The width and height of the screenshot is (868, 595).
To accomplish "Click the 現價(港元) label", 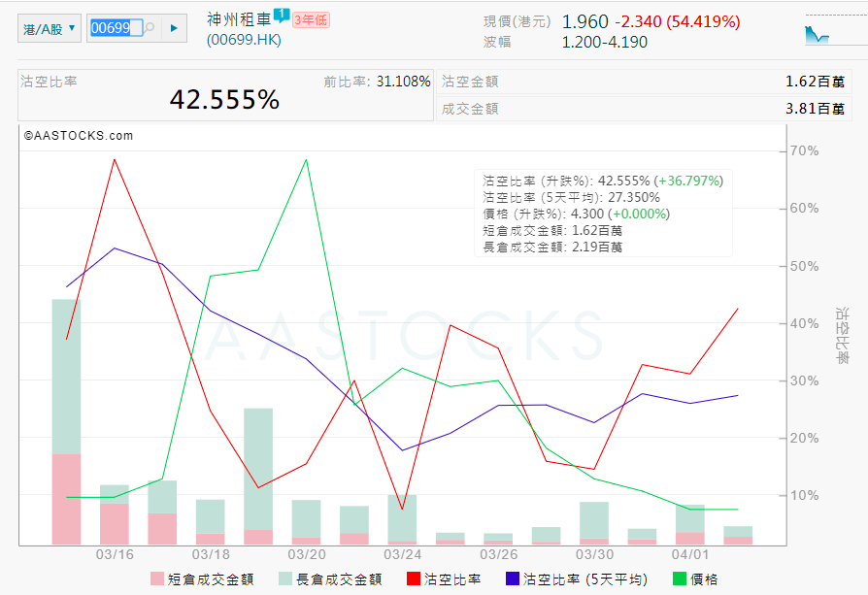I will point(517,21).
